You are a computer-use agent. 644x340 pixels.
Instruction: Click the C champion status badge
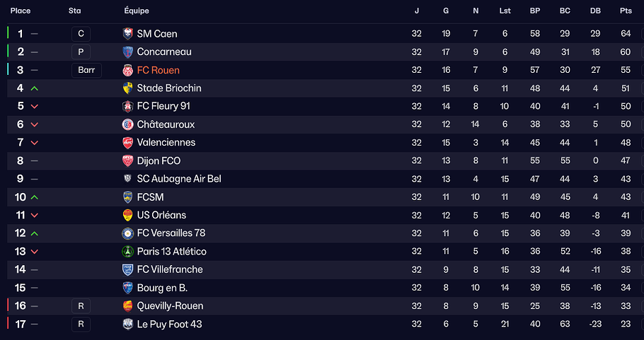[x=81, y=34]
